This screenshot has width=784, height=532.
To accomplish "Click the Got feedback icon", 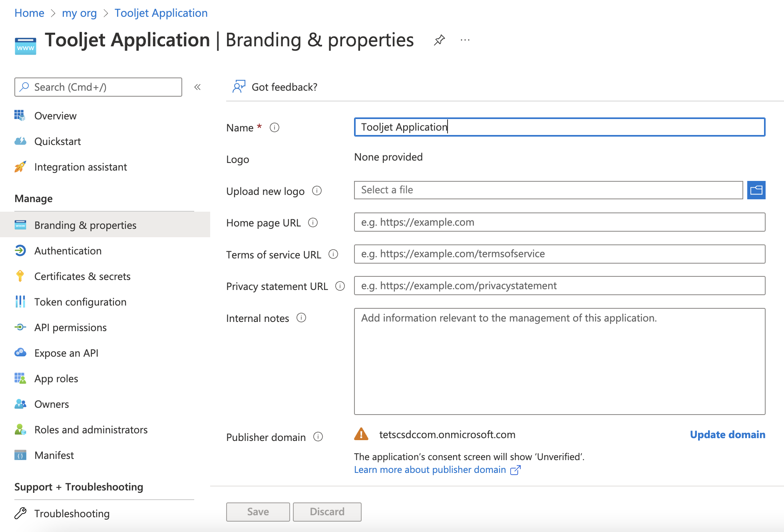I will pyautogui.click(x=239, y=87).
